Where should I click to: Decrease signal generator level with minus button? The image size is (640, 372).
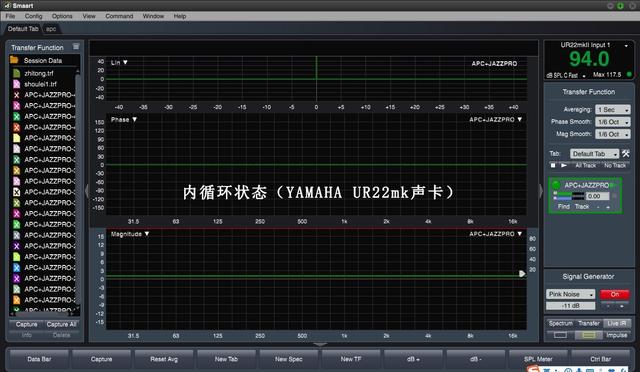(x=608, y=306)
